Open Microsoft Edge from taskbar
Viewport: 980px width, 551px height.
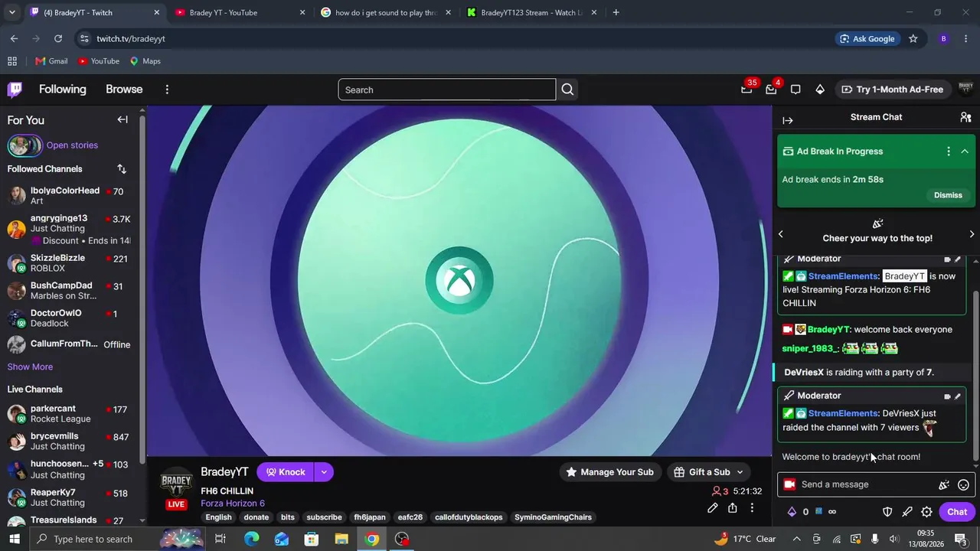coord(251,539)
